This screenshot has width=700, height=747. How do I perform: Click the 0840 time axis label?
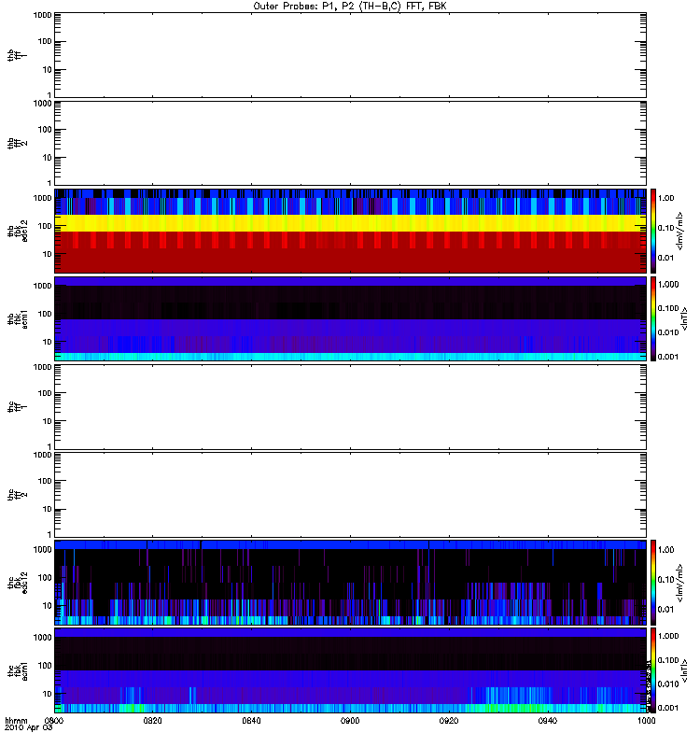click(x=251, y=721)
